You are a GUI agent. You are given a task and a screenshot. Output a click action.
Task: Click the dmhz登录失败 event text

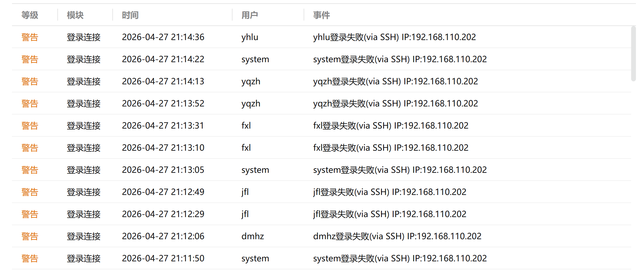click(x=397, y=236)
